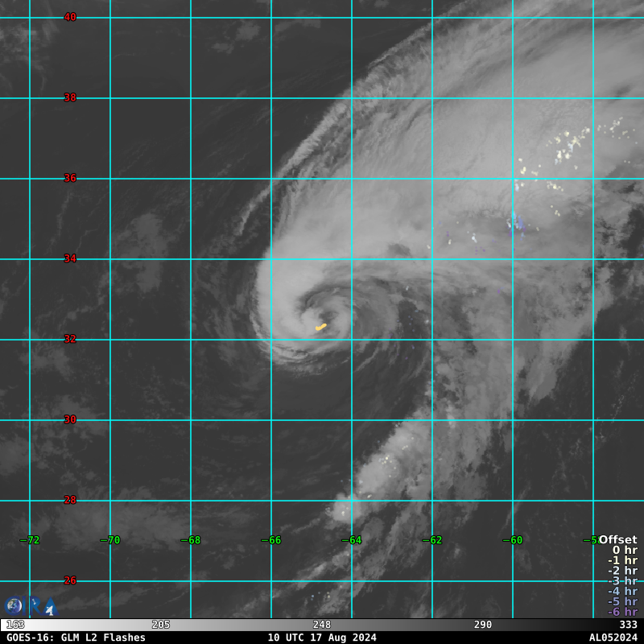Viewport: 644px width, 644px height.
Task: Click the green longitude label -72
Action: click(x=31, y=540)
